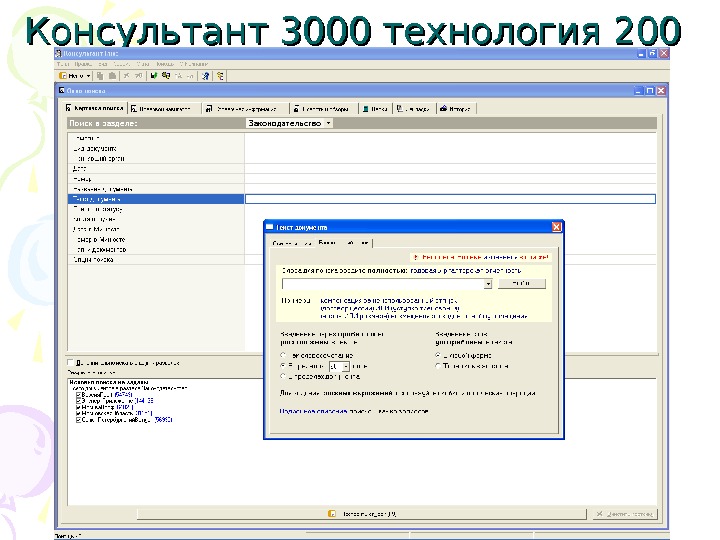This screenshot has height=540, width=720.
Task: Click the help question-mark toolbar icon
Action: (x=205, y=76)
